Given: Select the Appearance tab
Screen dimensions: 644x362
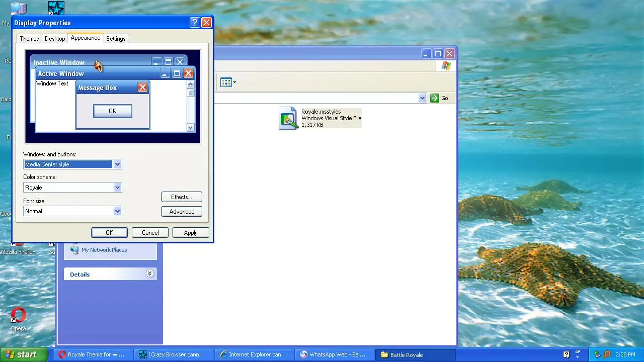Looking at the screenshot, I should click(86, 38).
